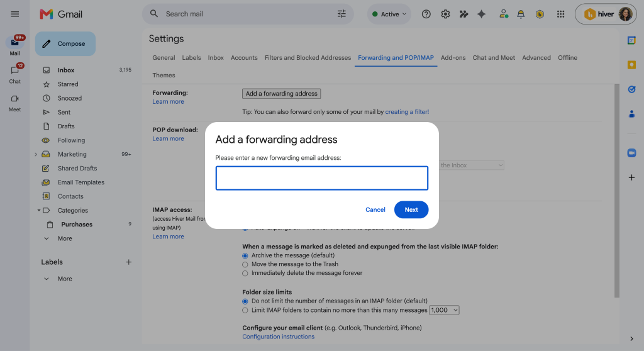Open the Snoozed folder
The height and width of the screenshot is (351, 644).
coord(69,98)
